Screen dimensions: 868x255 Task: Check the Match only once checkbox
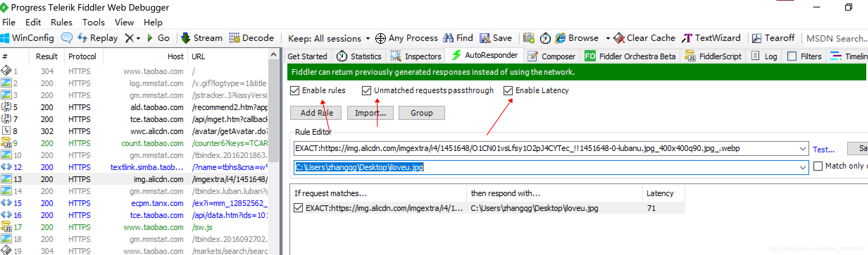[818, 166]
